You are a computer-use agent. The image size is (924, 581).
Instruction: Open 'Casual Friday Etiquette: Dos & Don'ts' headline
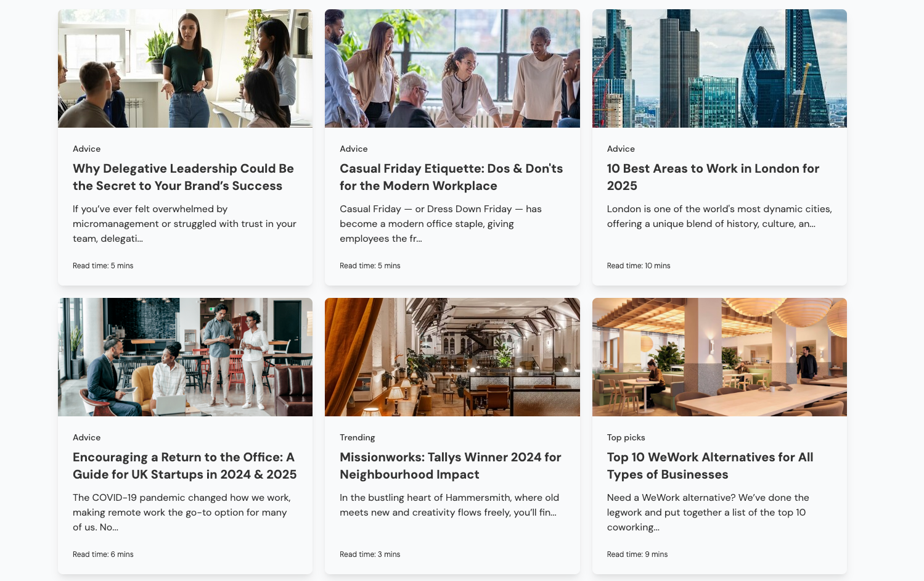451,177
